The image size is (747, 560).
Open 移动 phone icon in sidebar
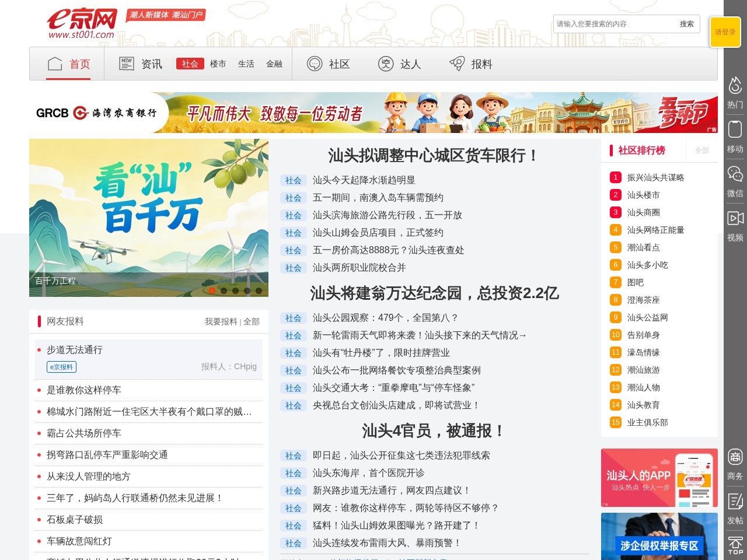coord(735,129)
